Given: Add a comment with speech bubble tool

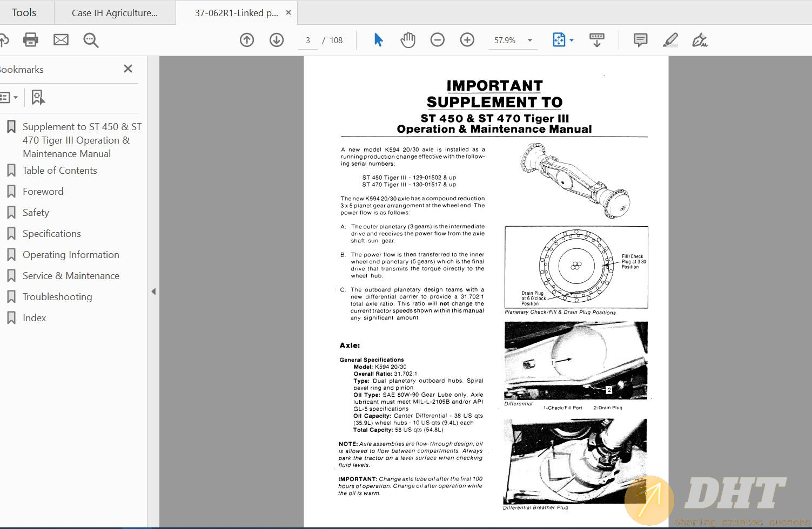Looking at the screenshot, I should pyautogui.click(x=641, y=40).
